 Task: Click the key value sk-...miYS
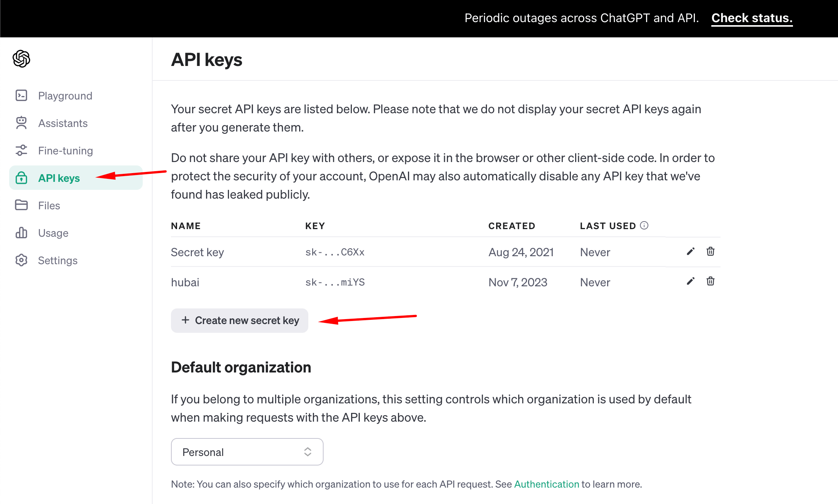pyautogui.click(x=335, y=282)
